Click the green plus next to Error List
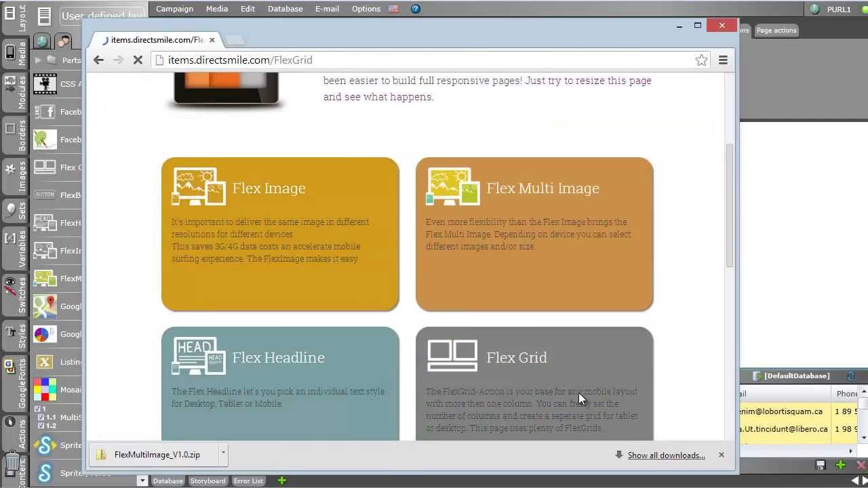 click(x=281, y=481)
